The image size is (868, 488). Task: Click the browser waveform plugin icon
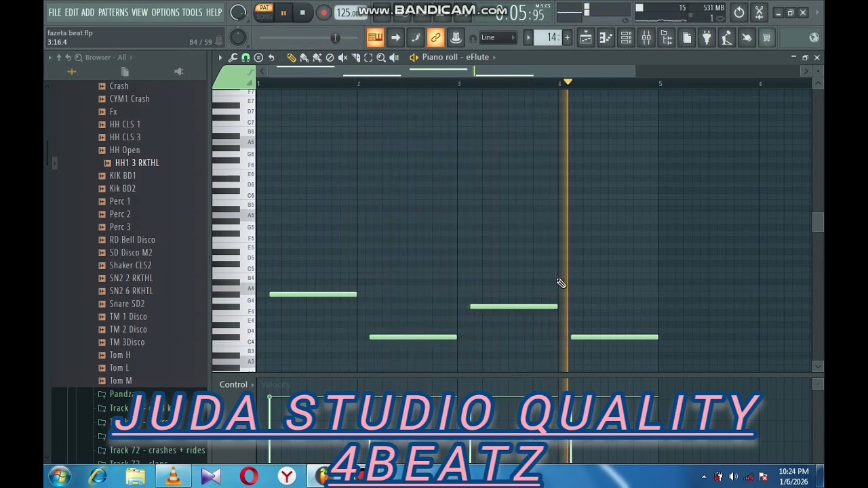pyautogui.click(x=71, y=72)
